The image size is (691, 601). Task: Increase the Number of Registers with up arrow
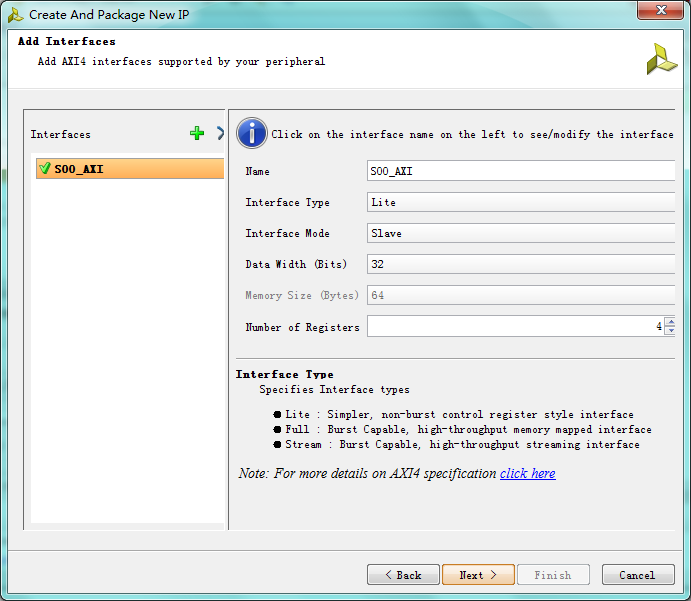(x=671, y=322)
